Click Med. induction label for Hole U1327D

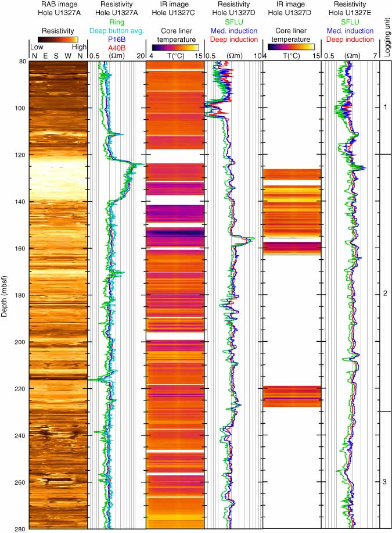pos(234,31)
